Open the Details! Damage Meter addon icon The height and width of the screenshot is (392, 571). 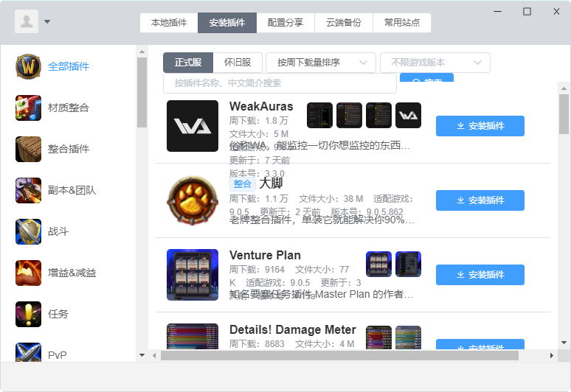click(193, 336)
